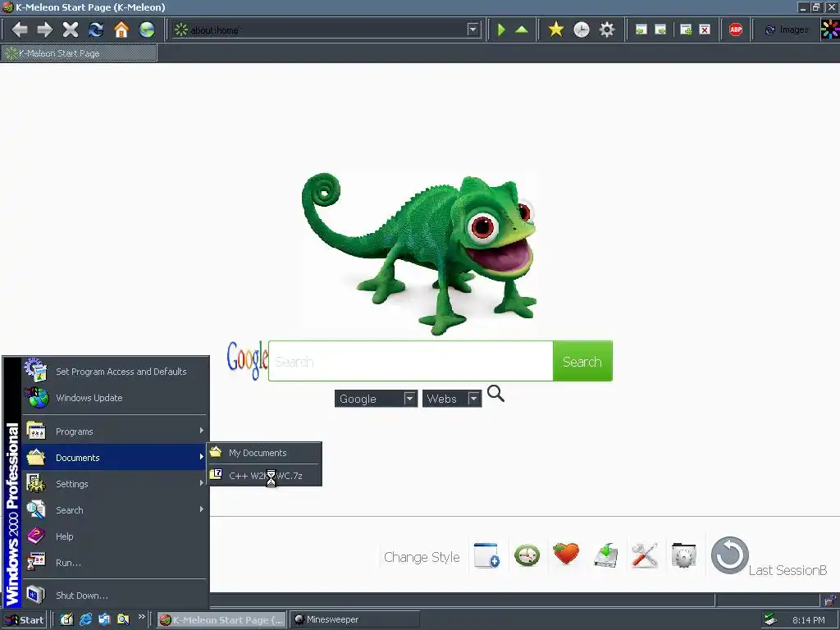Open My Documents from submenu

coord(265,453)
